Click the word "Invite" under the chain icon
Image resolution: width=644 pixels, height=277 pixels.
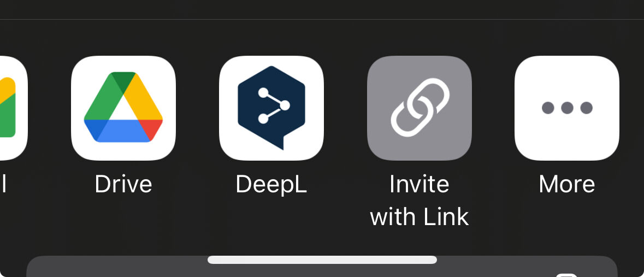coord(420,184)
